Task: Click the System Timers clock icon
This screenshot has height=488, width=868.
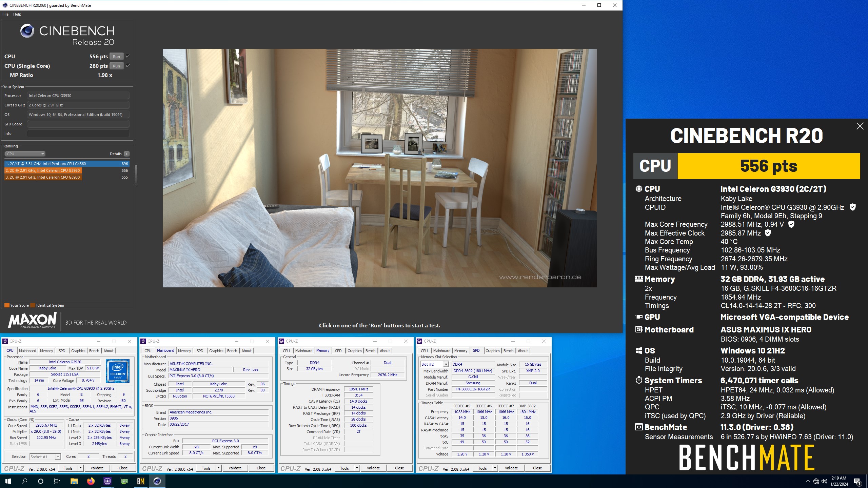Action: 639,380
